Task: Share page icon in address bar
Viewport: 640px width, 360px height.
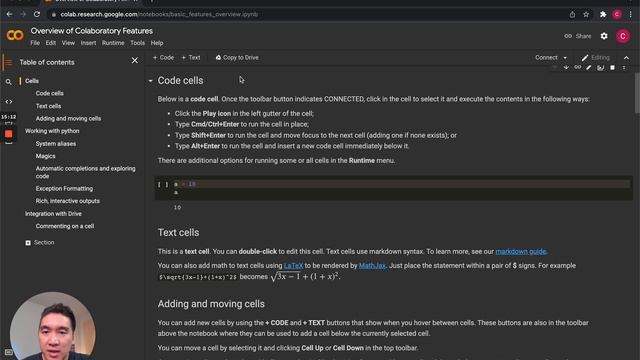Action: click(x=572, y=14)
